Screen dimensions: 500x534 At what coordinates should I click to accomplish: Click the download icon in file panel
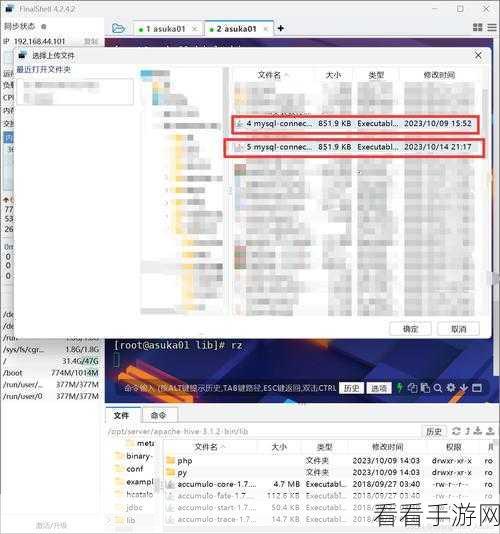[478, 431]
